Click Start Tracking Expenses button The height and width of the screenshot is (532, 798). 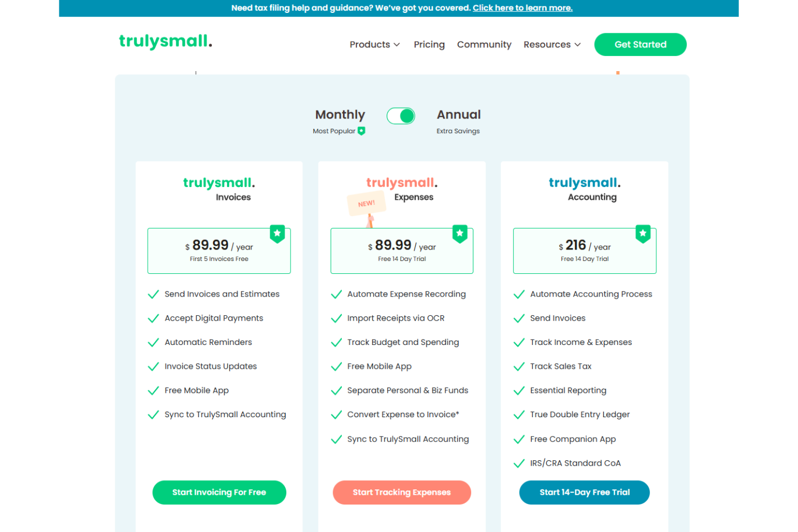(402, 493)
